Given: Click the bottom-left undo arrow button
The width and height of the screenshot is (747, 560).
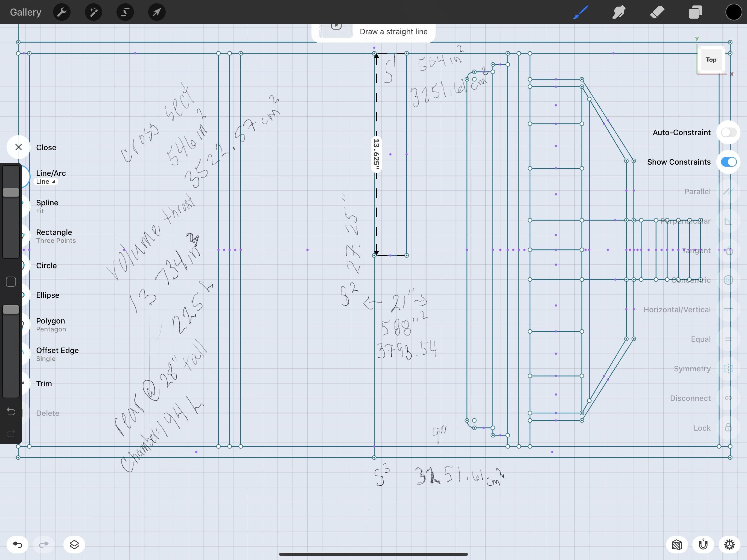Looking at the screenshot, I should [x=17, y=544].
